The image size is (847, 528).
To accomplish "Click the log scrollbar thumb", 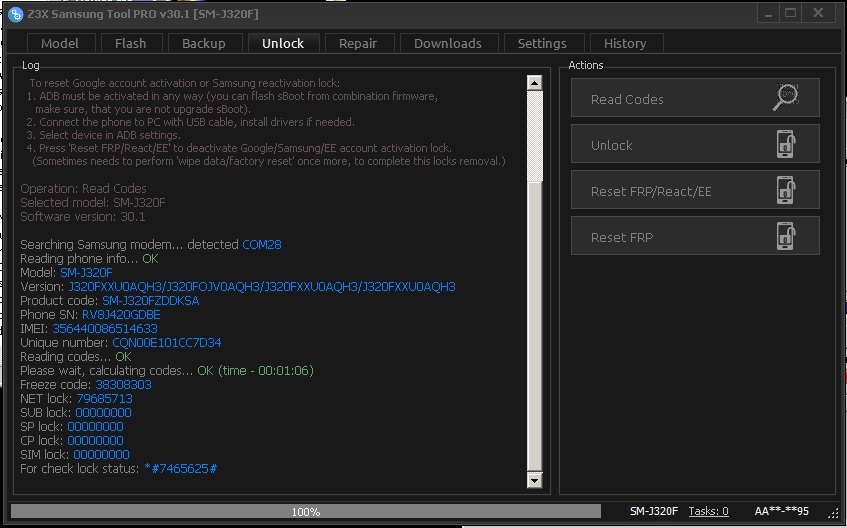I will pyautogui.click(x=534, y=326).
